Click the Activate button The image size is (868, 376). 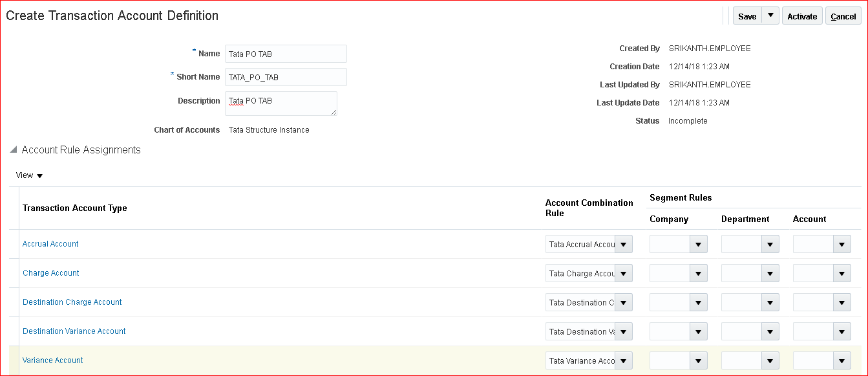click(x=802, y=16)
